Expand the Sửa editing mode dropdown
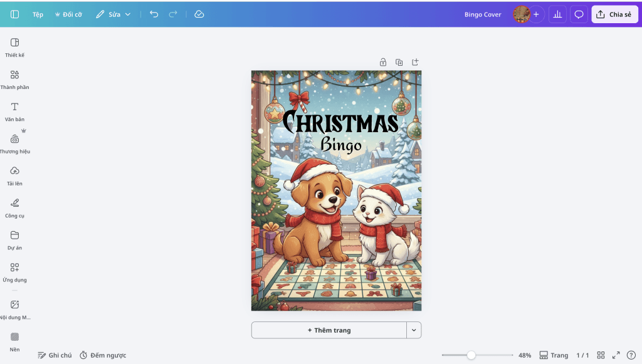 click(113, 14)
